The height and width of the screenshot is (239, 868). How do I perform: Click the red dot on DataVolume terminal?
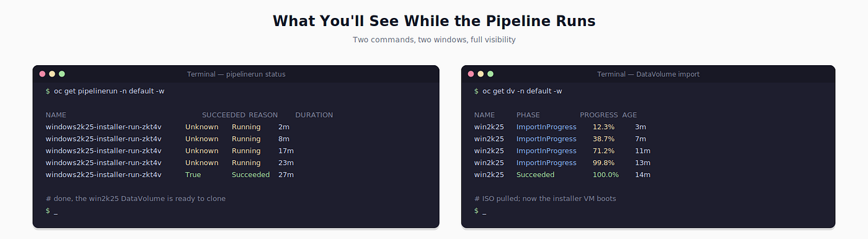pyautogui.click(x=471, y=74)
